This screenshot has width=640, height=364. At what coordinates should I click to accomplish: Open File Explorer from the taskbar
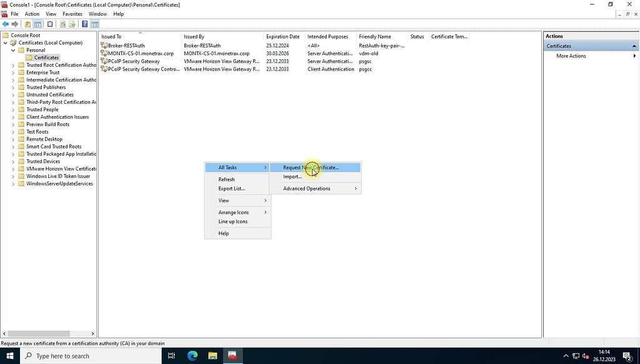[212, 356]
